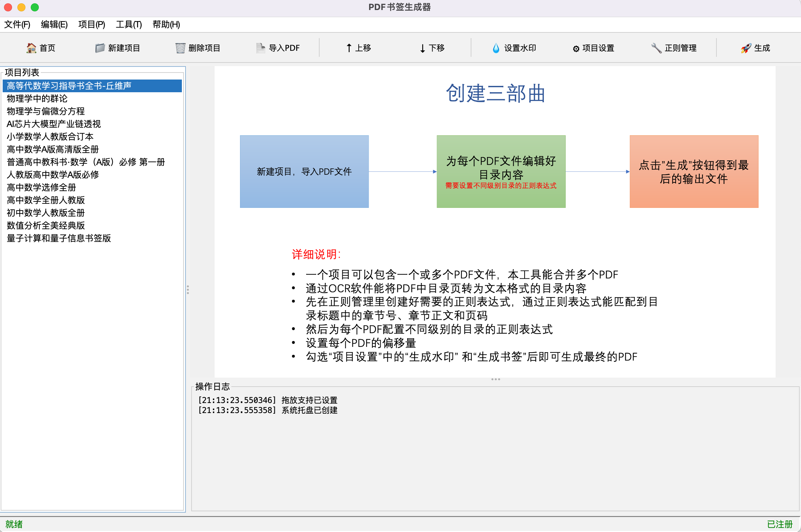The image size is (801, 532).
Task: Open the 工具 menu
Action: click(x=128, y=24)
